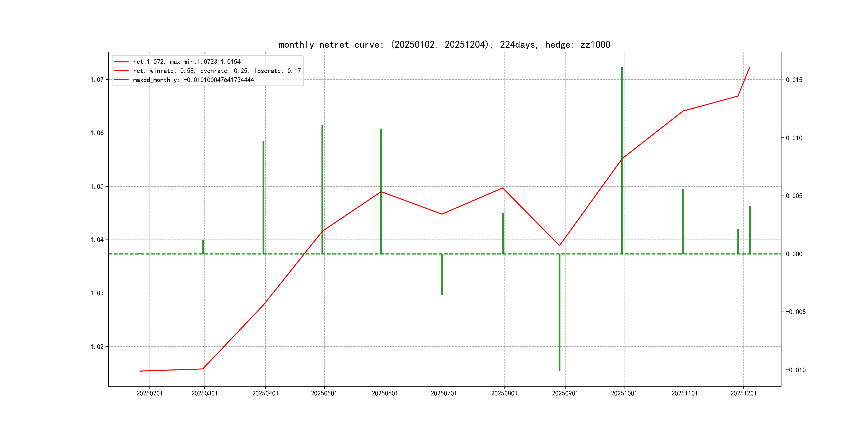This screenshot has width=868, height=434.
Task: Click the x-axis label 20251201
Action: coord(743,393)
